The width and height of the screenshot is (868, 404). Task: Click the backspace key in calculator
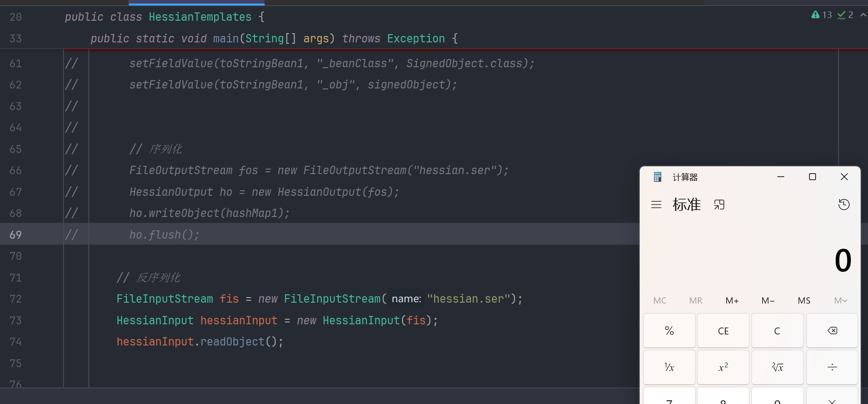(x=832, y=331)
